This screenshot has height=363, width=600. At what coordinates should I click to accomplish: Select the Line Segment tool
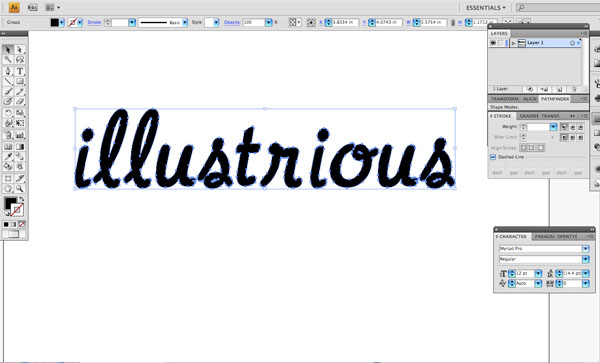pyautogui.click(x=8, y=81)
